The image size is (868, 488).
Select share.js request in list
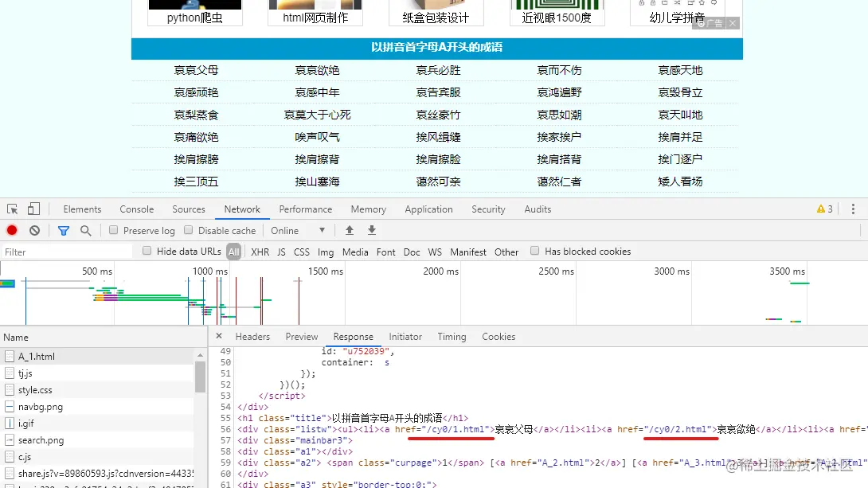click(x=106, y=474)
